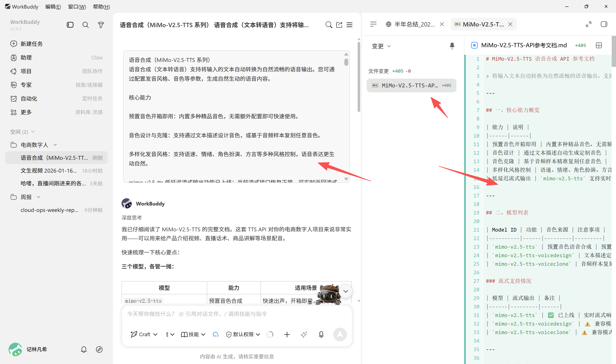This screenshot has width=616, height=364.
Task: Select the 语音合成（MiMo-V2.5-TT... task
Action: pyautogui.click(x=56, y=158)
